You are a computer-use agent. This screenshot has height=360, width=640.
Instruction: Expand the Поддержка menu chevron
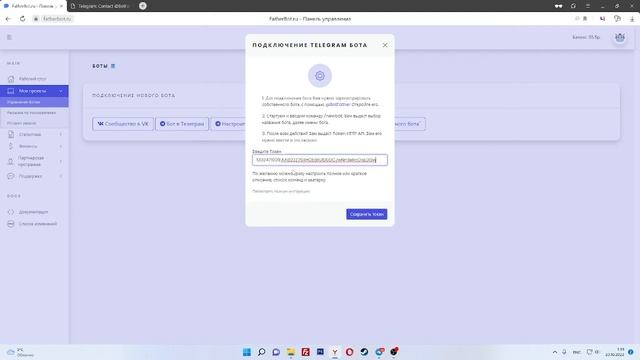click(61, 176)
